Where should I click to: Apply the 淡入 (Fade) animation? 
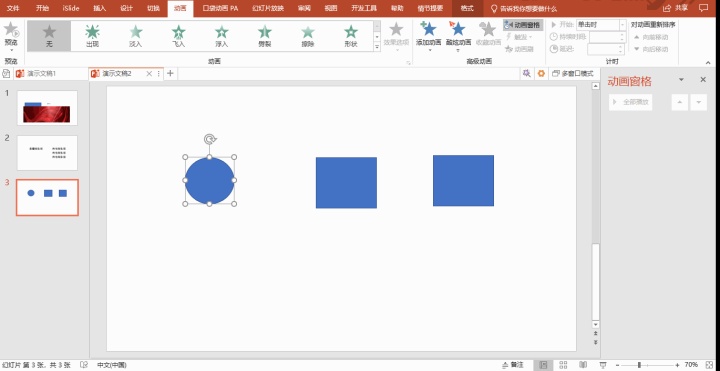click(x=135, y=36)
